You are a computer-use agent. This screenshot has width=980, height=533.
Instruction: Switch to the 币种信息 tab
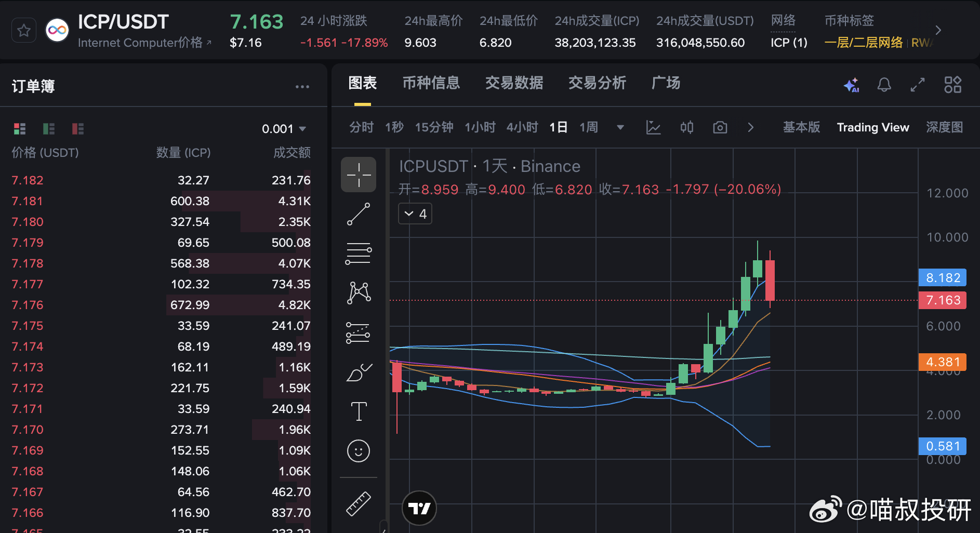(x=431, y=83)
